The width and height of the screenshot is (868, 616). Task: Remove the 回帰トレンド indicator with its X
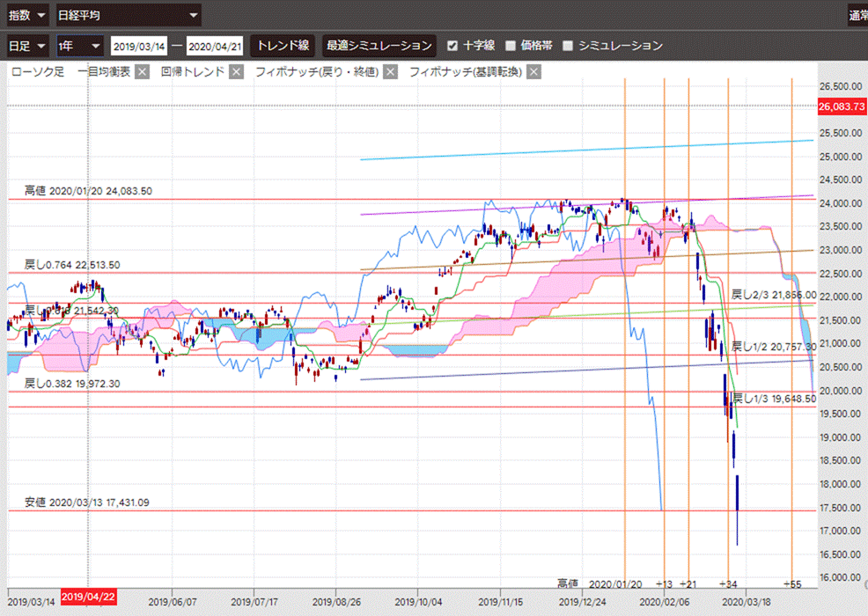click(x=237, y=72)
